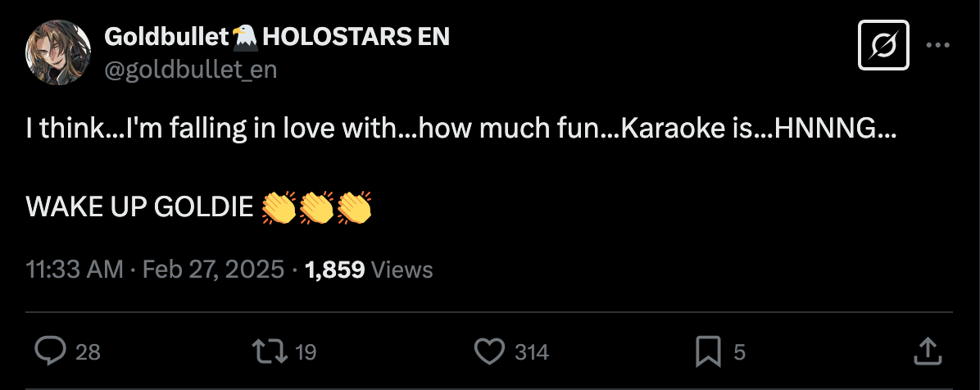Click the eagle emoji beside Goldbullet
Viewport: 980px width, 390px height.
pyautogui.click(x=245, y=36)
